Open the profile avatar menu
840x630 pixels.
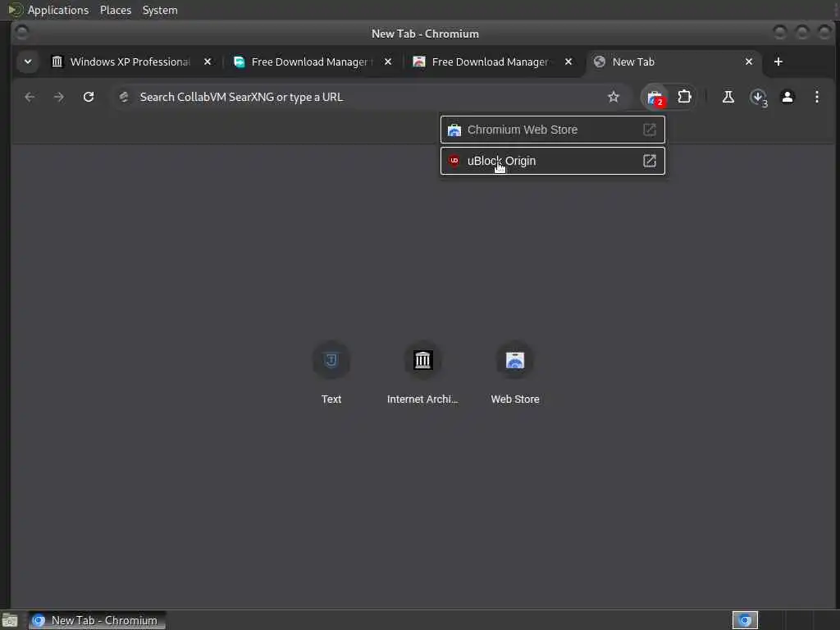[x=787, y=97]
